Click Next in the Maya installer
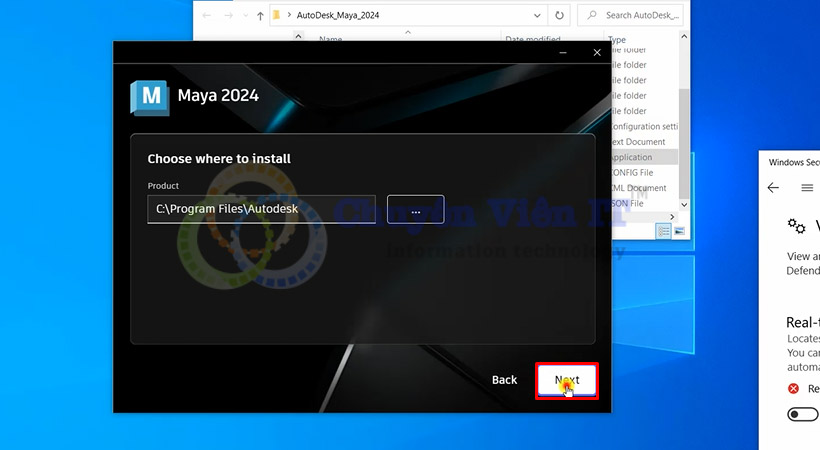Screen dimensions: 820x450 tap(567, 380)
